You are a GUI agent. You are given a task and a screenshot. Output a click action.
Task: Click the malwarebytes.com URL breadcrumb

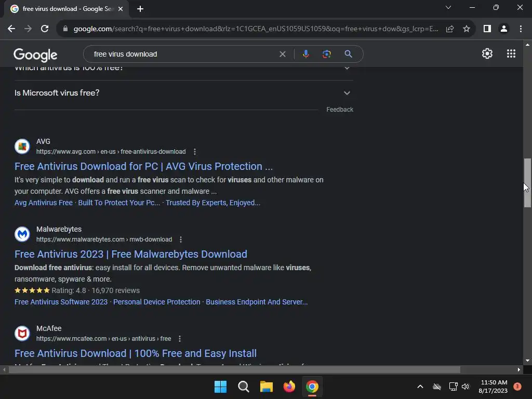point(104,240)
